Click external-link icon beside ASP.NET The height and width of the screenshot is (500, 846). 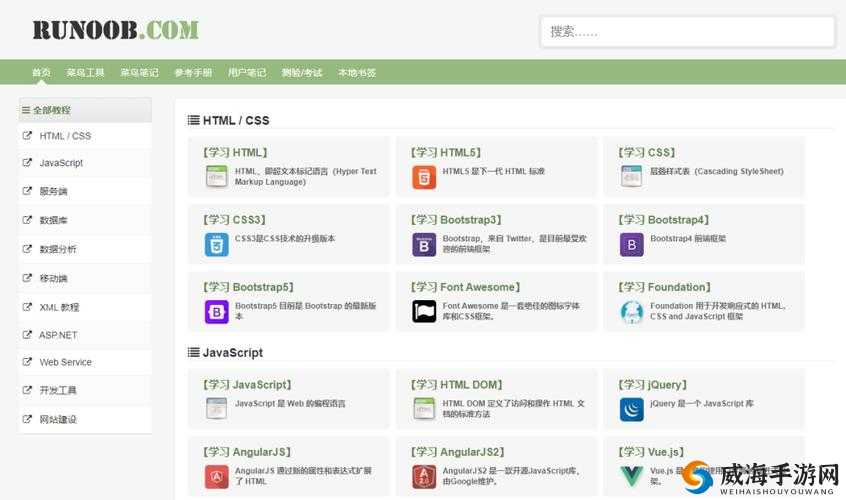(27, 334)
